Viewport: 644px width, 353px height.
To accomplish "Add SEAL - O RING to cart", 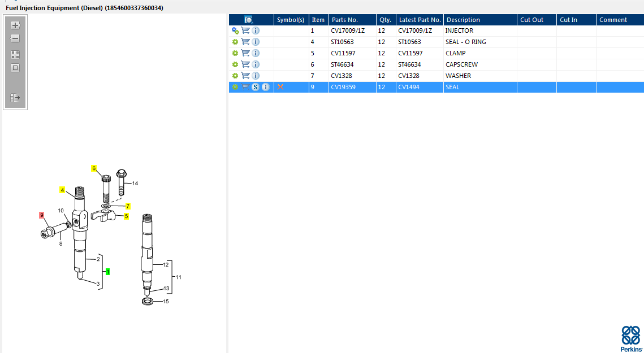I will pos(245,42).
